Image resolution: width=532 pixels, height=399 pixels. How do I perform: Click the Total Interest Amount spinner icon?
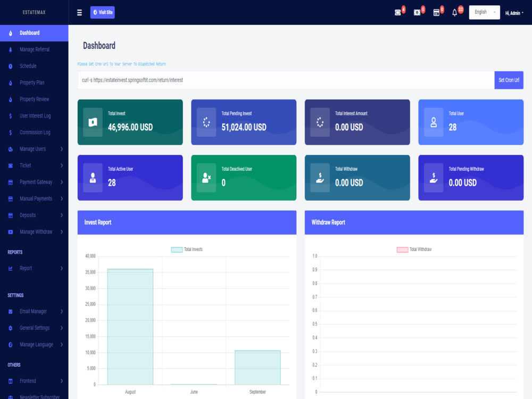pyautogui.click(x=320, y=122)
